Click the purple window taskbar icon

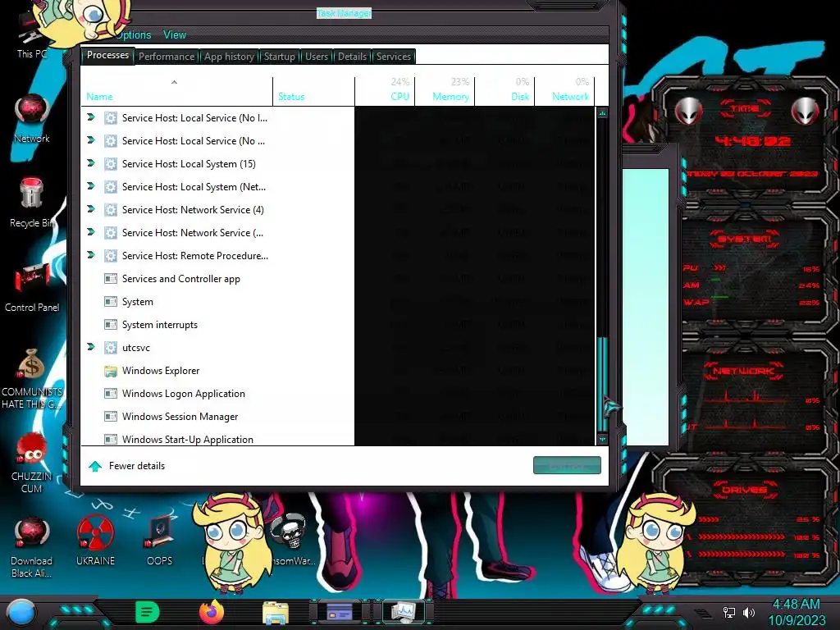tap(340, 612)
